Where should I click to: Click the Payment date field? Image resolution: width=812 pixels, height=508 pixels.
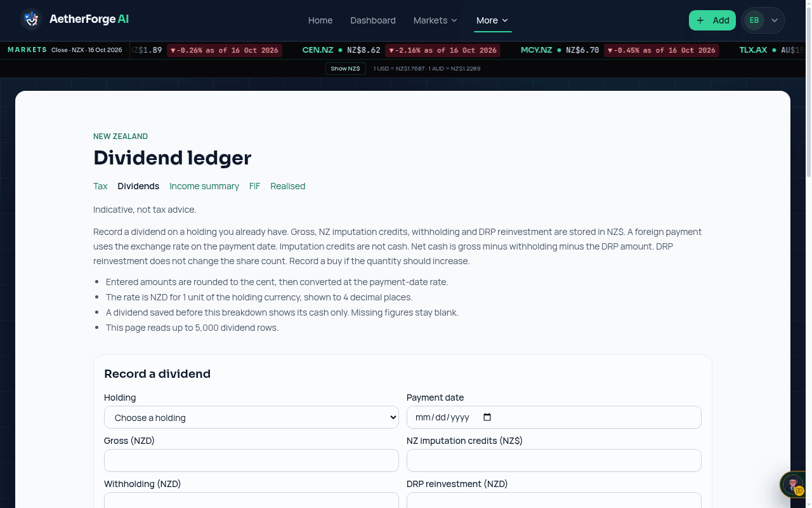click(x=554, y=417)
